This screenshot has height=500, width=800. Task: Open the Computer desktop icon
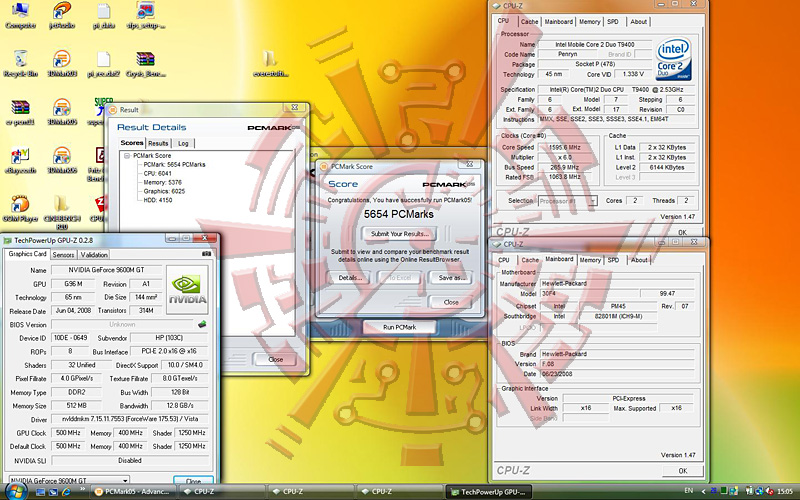coord(20,15)
